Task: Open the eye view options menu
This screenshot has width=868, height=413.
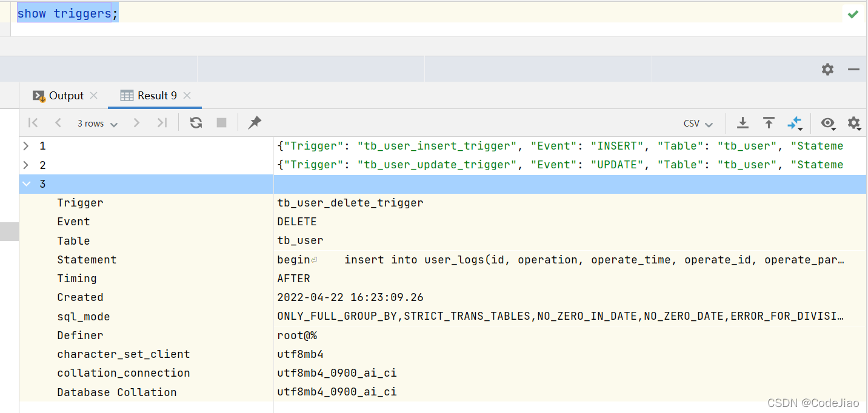Action: tap(828, 124)
